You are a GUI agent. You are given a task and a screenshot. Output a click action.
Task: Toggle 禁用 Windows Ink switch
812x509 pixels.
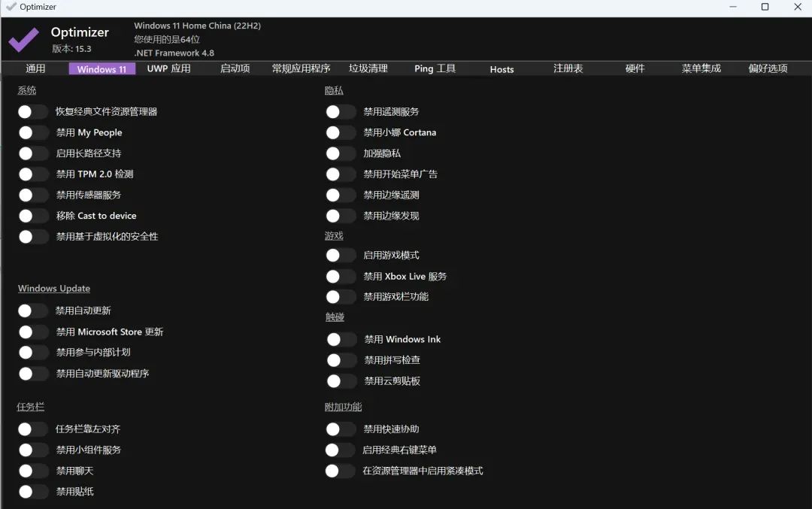tap(341, 340)
